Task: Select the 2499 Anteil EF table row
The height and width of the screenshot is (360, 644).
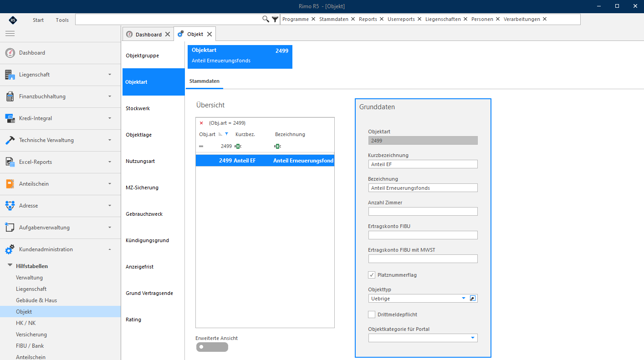Action: point(265,161)
